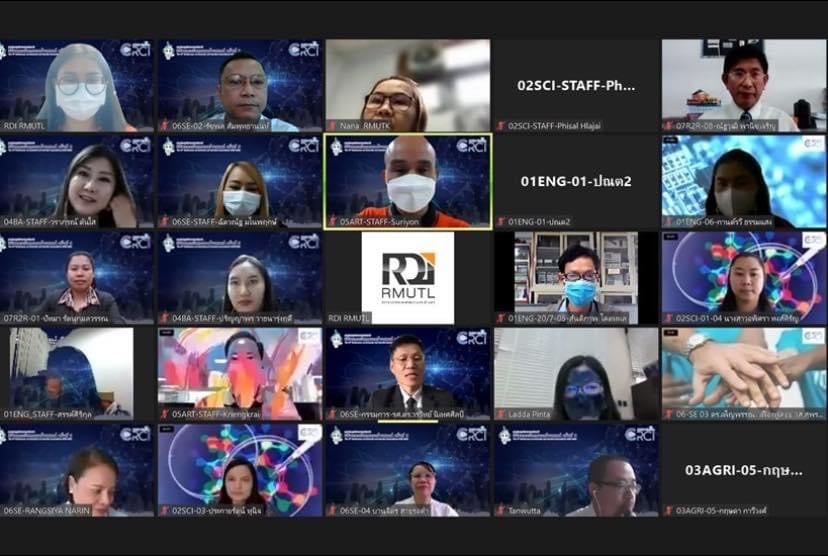Click muted microphone icon beside 01ENG-01 label
This screenshot has height=556, width=828.
[x=500, y=222]
